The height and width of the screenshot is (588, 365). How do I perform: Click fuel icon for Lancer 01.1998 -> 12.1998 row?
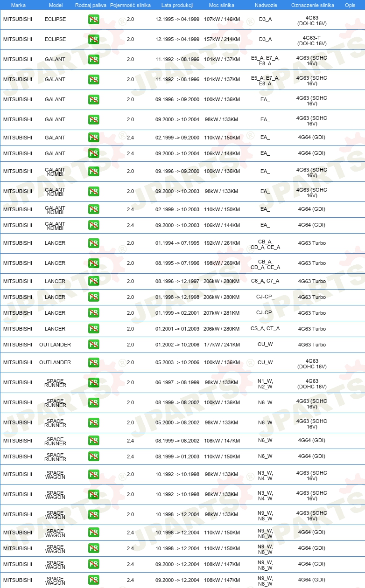click(x=93, y=297)
